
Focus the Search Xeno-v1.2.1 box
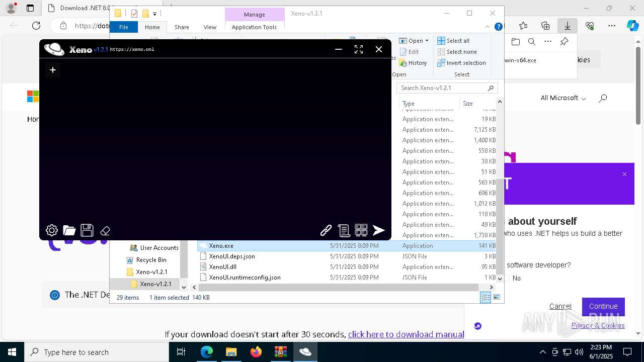point(447,88)
